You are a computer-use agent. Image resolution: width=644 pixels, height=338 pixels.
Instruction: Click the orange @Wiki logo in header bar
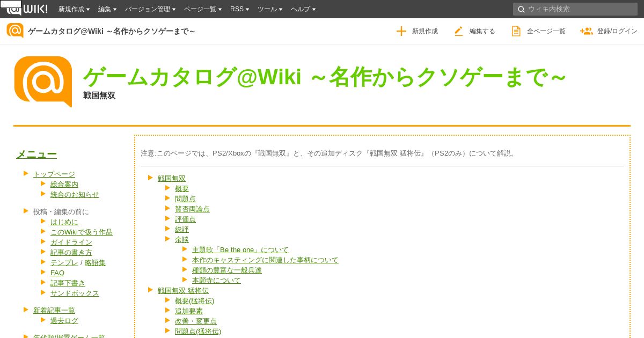coord(15,31)
